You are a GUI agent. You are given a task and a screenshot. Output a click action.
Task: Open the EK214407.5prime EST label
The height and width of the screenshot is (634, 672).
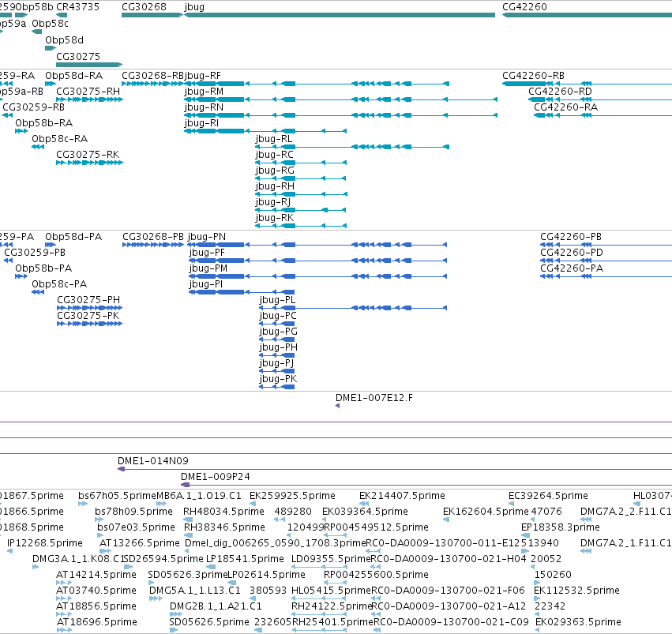tap(402, 496)
